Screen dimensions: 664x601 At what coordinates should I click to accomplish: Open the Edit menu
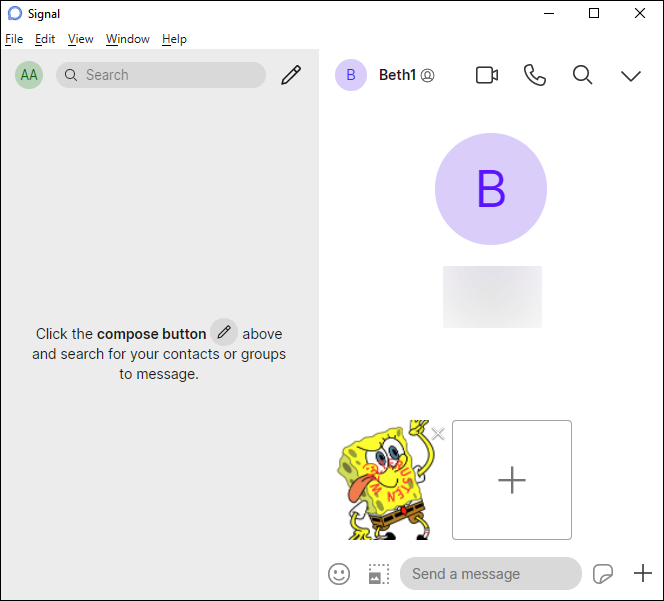click(x=45, y=39)
